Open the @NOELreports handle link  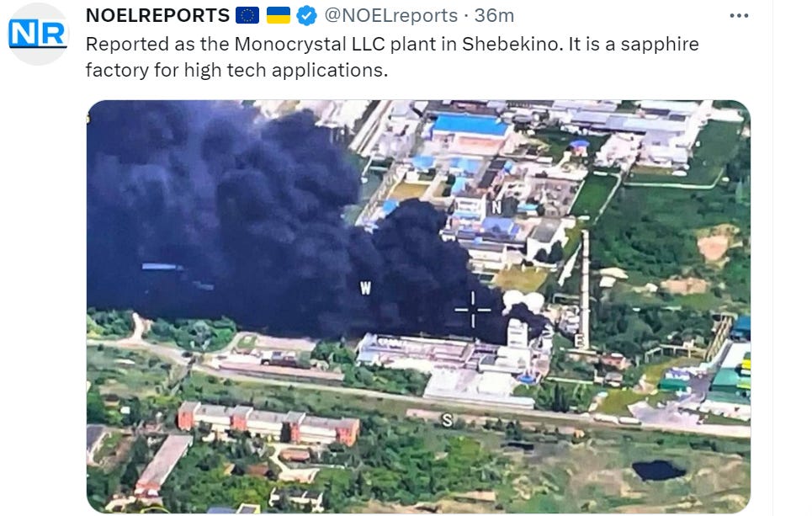[x=391, y=15]
